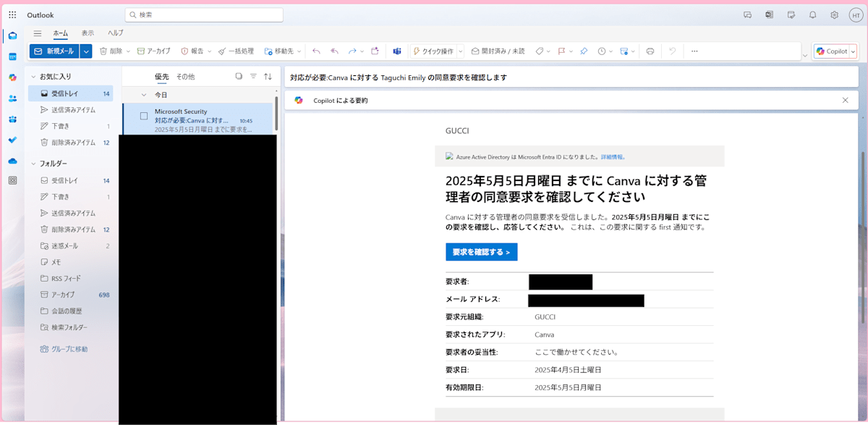Select the その他 inbox tab
This screenshot has width=868, height=425.
[x=185, y=76]
